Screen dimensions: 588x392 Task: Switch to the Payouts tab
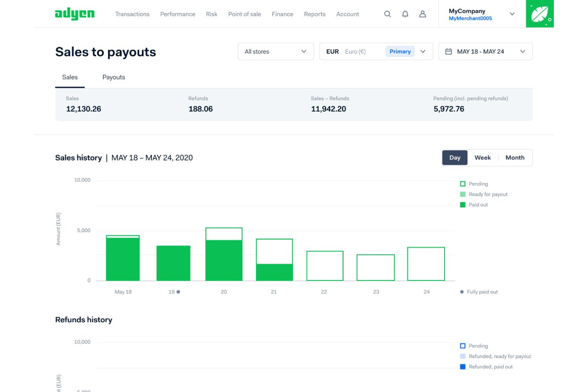click(114, 77)
